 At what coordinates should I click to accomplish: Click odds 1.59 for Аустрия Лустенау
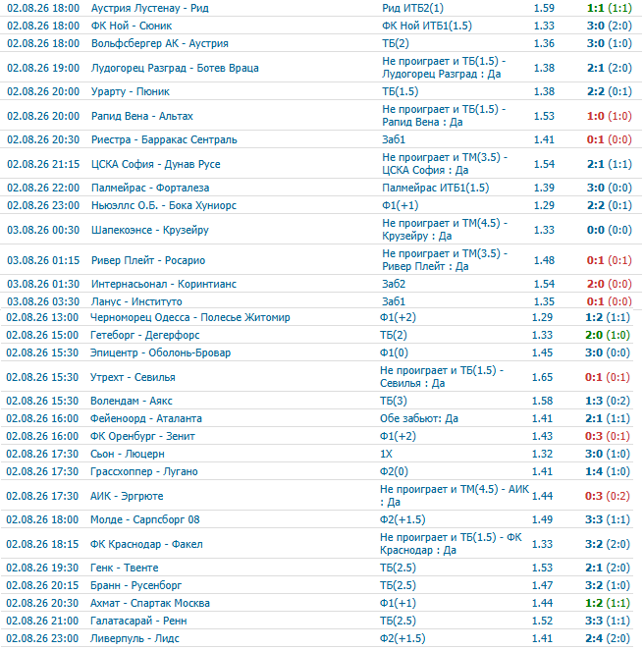(544, 8)
